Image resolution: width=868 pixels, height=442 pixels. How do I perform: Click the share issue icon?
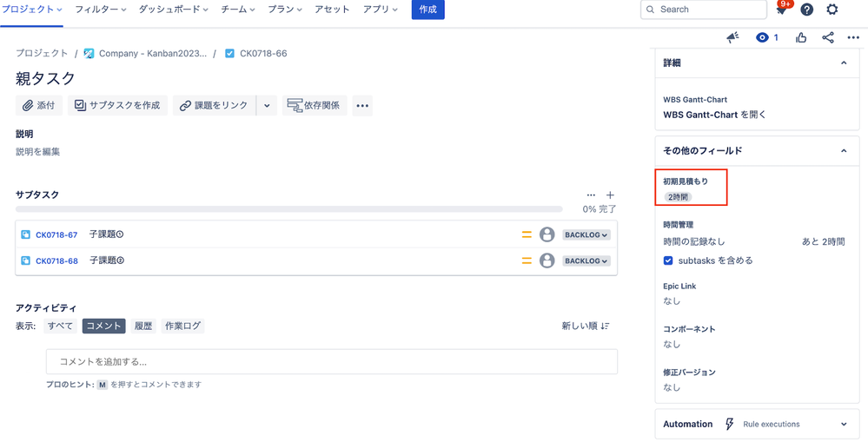tap(827, 37)
